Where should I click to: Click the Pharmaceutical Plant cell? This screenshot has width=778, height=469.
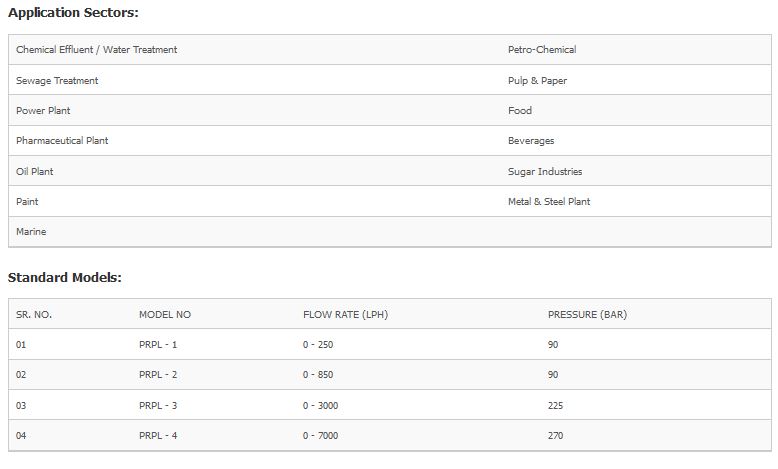click(62, 141)
